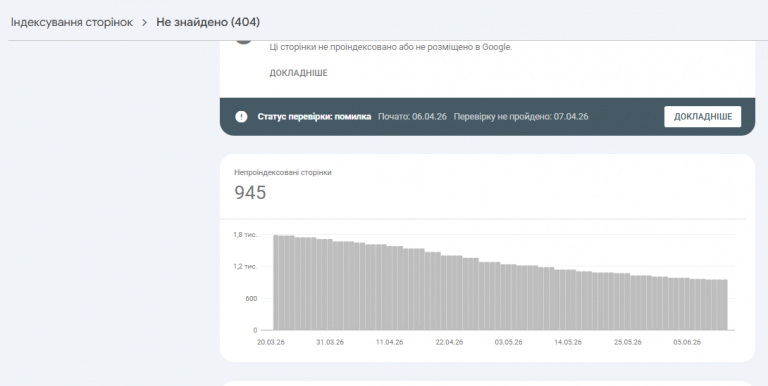
Task: Click the exclamation warning icon in status bar
Action: coord(241,117)
